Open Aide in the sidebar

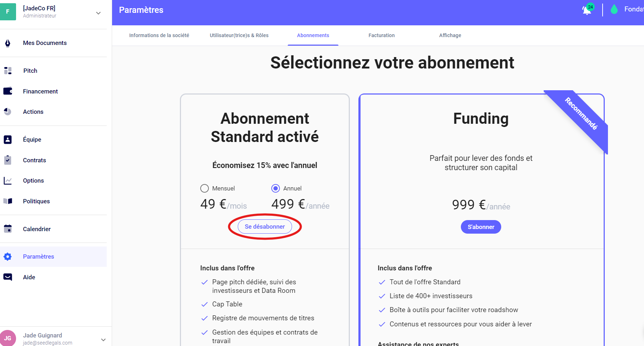coord(29,277)
